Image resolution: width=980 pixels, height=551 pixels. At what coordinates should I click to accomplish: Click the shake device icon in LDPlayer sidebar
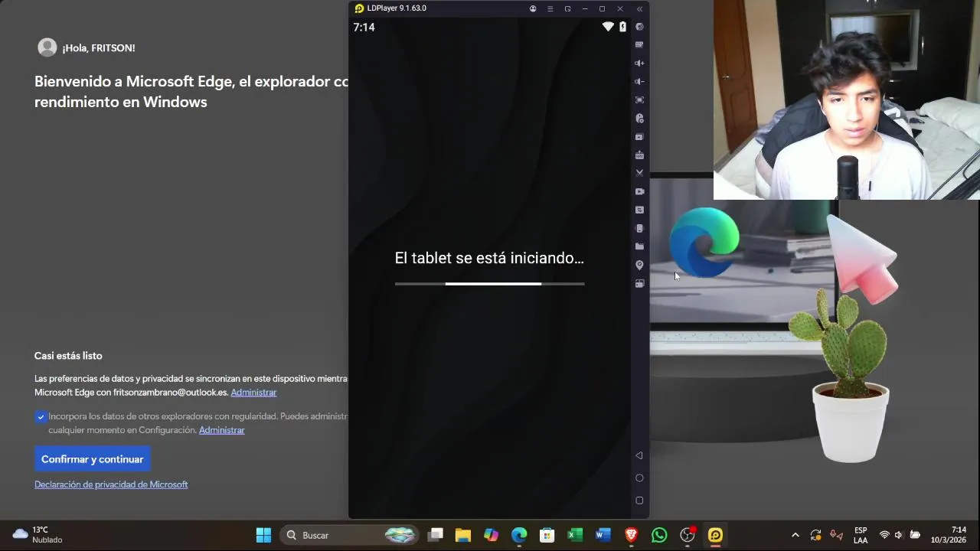(x=639, y=229)
